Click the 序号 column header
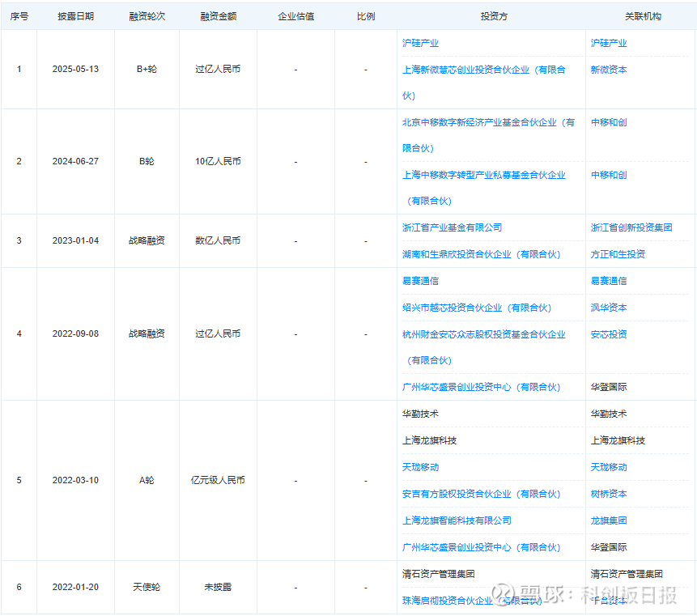This screenshot has width=697, height=616. [x=19, y=16]
